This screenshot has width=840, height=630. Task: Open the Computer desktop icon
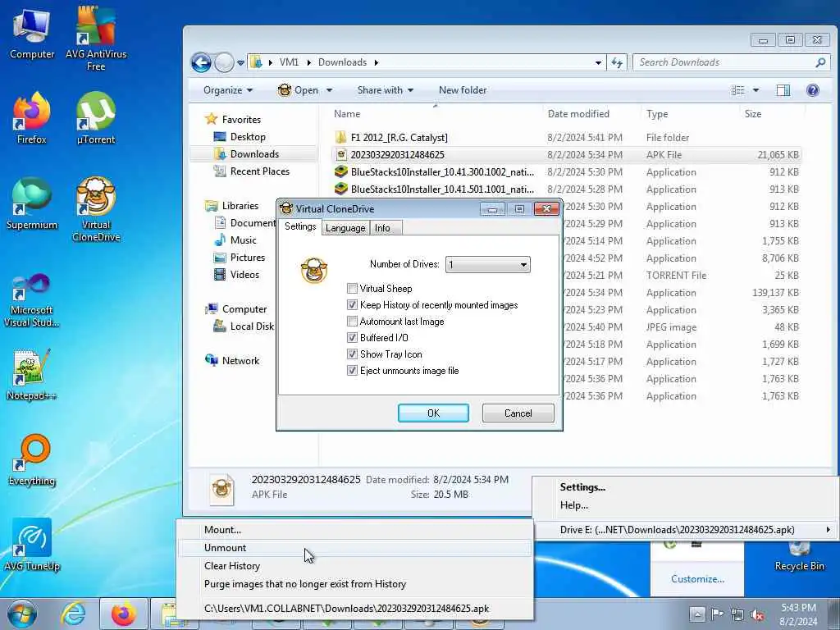click(32, 32)
